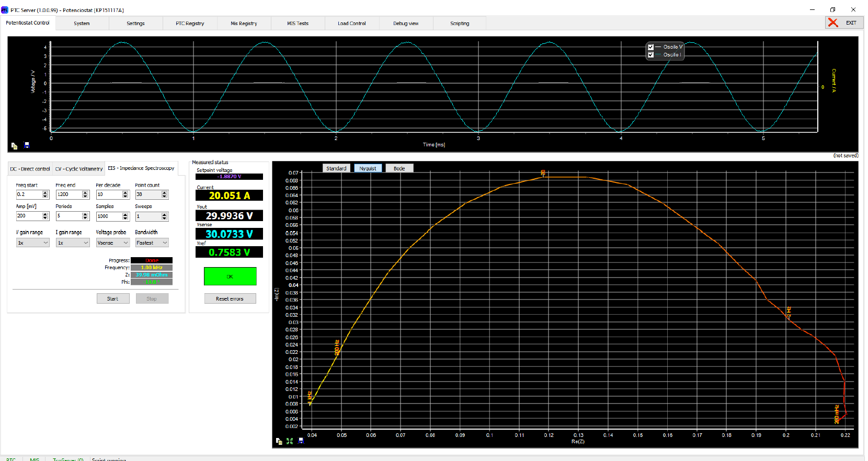Open the Bandwidth Fastest dropdown

[x=152, y=243]
